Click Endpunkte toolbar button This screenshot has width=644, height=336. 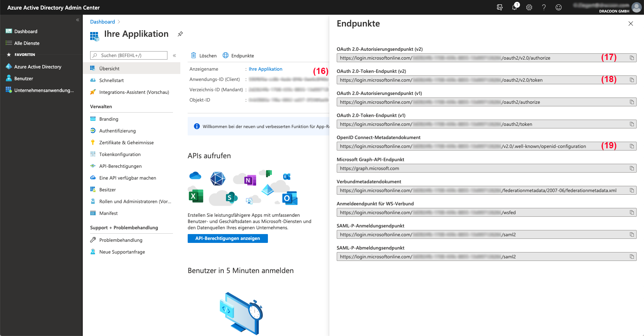pyautogui.click(x=238, y=56)
